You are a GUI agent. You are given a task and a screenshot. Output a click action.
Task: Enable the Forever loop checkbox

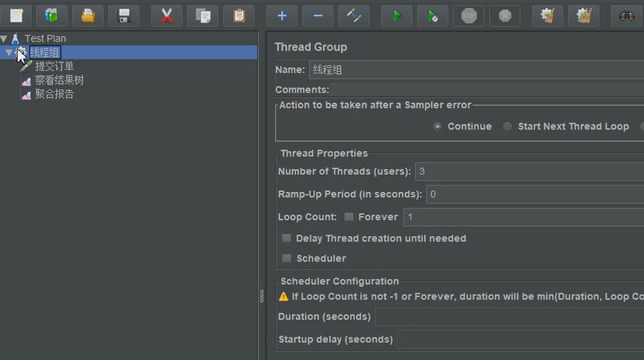click(x=349, y=217)
